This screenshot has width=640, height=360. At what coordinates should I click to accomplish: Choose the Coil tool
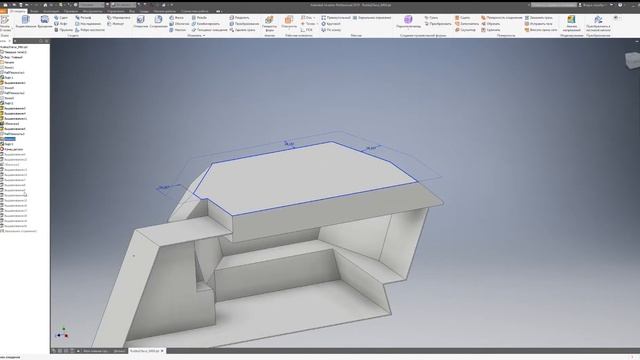63,30
